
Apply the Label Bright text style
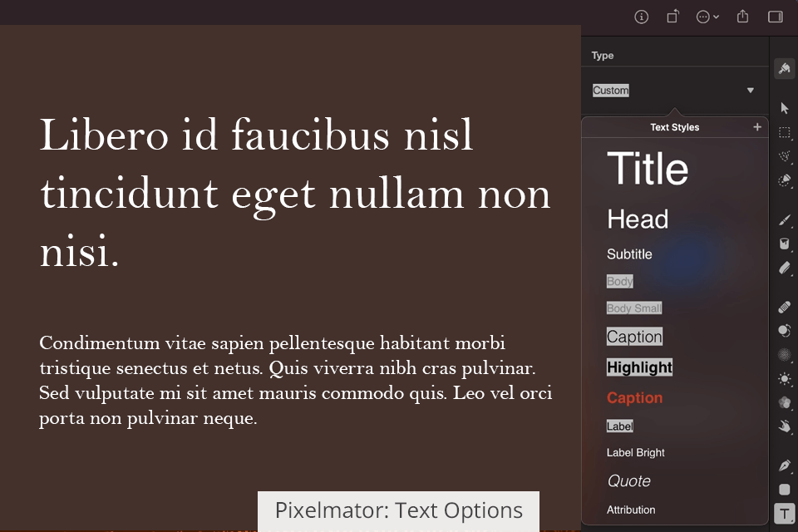click(635, 452)
